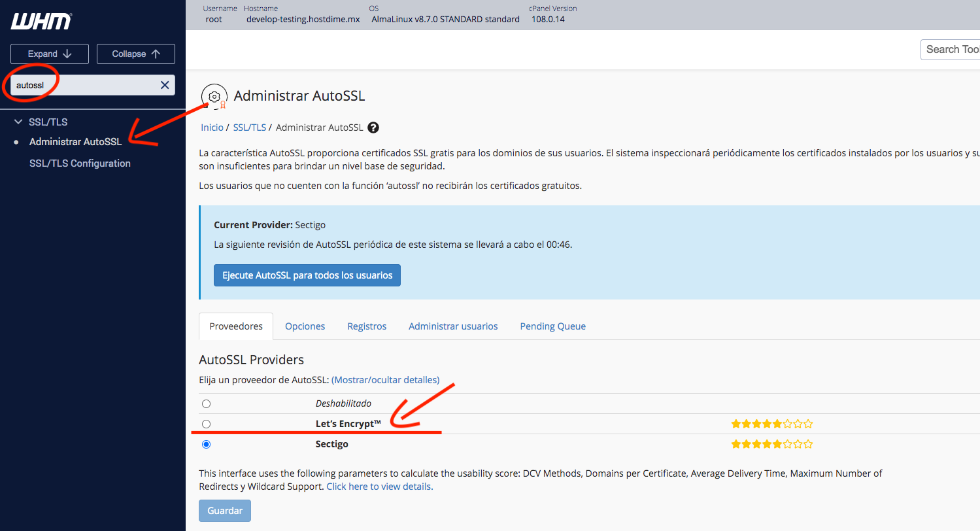Clear the autossl search with the X icon
Screen dimensions: 980x531
[165, 85]
